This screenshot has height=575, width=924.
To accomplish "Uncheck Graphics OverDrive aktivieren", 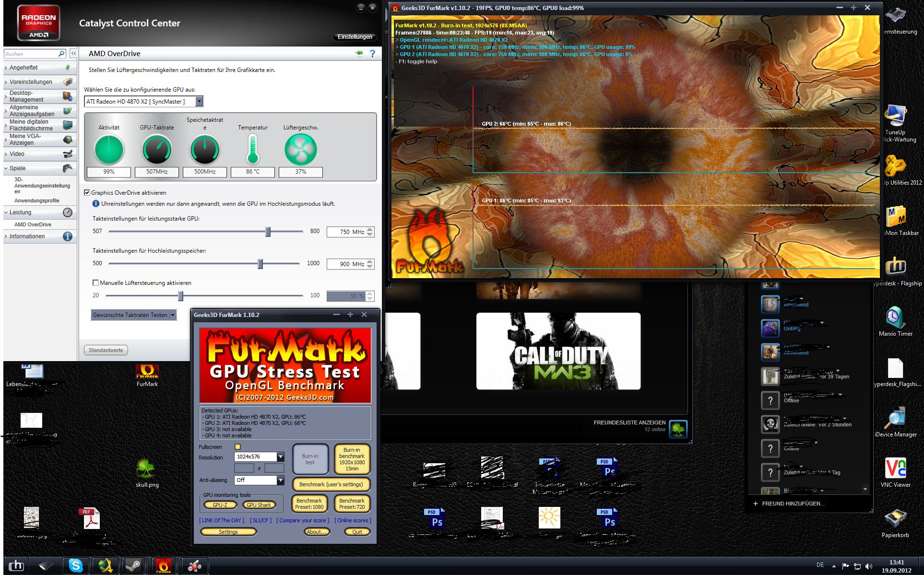I will click(87, 193).
